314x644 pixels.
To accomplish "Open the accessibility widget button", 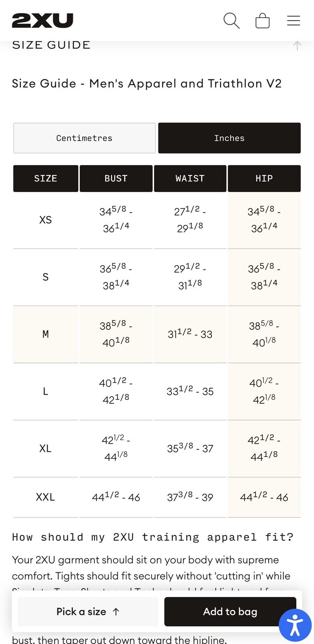I will 295,625.
